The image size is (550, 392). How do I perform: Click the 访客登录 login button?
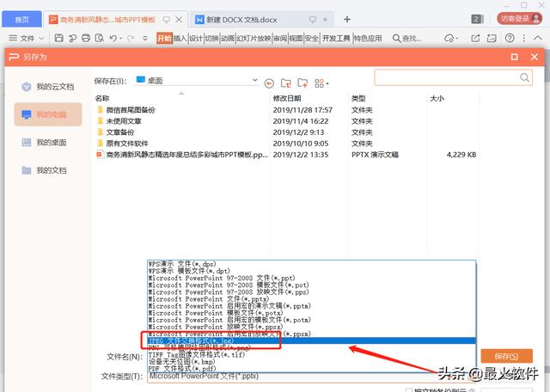(520, 18)
